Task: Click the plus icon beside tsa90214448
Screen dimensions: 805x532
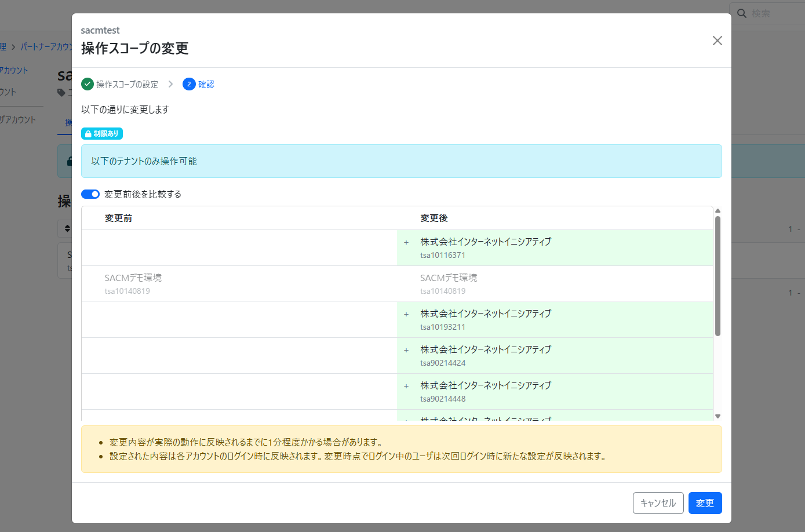Action: click(x=406, y=387)
